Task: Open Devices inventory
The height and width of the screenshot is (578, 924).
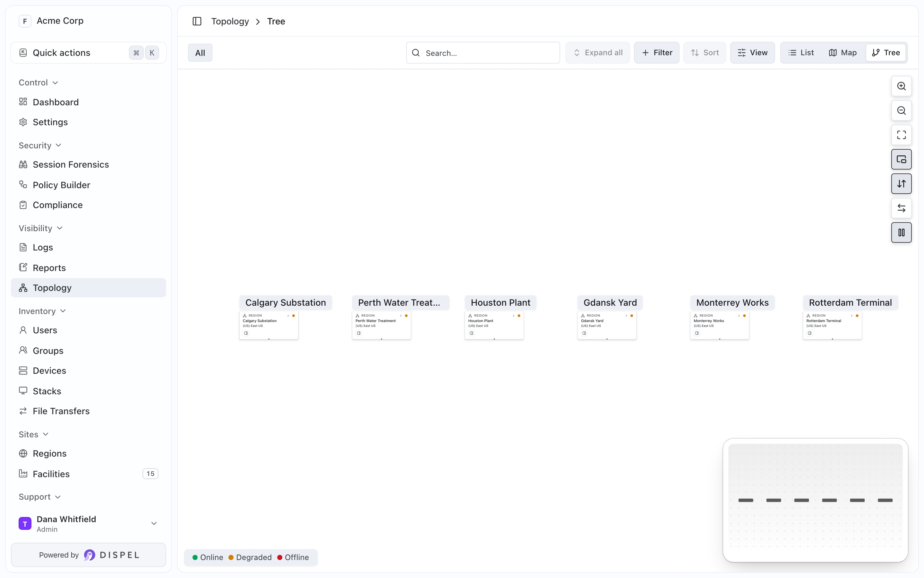Action: point(89,371)
